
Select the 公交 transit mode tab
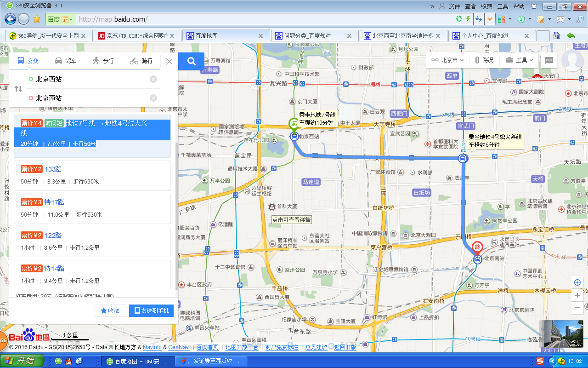coord(28,61)
